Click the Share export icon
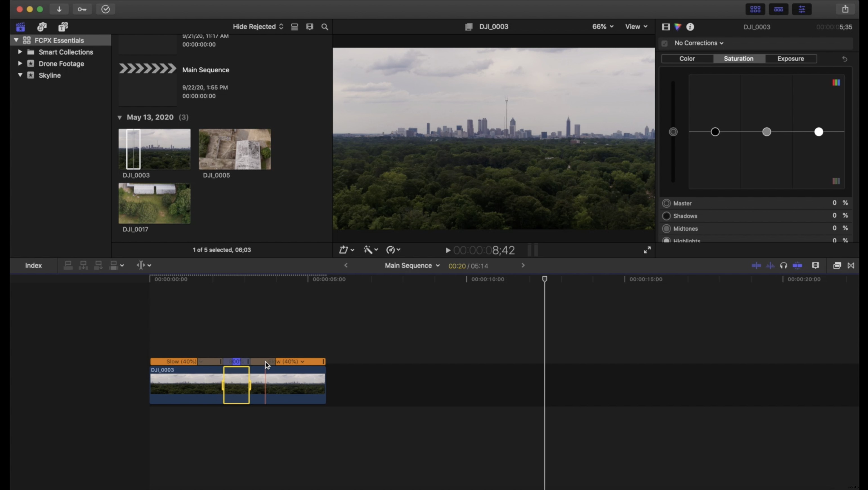Viewport: 868px width, 490px height. click(x=845, y=9)
